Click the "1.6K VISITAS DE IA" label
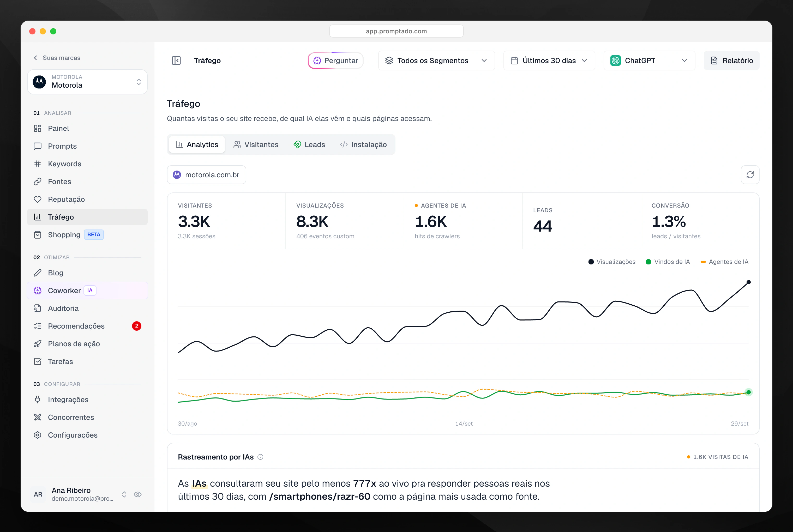793x532 pixels. tap(721, 457)
